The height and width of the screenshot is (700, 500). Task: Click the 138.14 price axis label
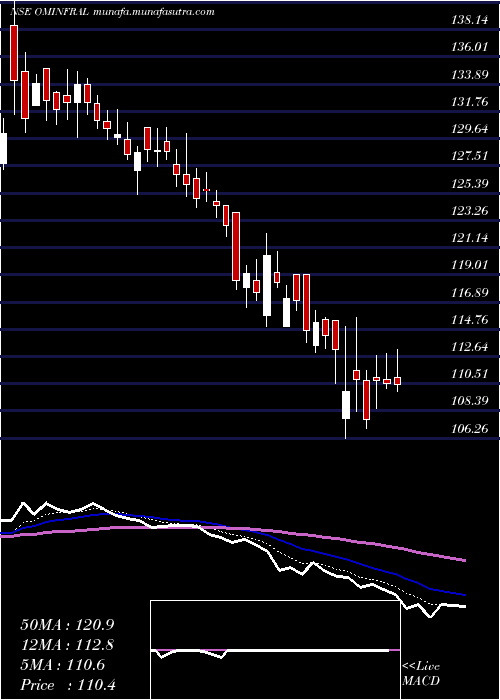pyautogui.click(x=469, y=20)
